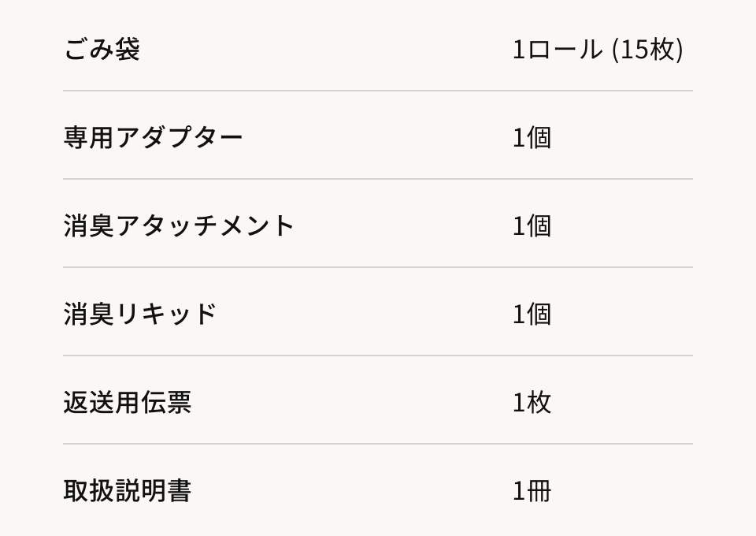Click the 取扱説明書 item label
The height and width of the screenshot is (536, 756).
(x=128, y=490)
